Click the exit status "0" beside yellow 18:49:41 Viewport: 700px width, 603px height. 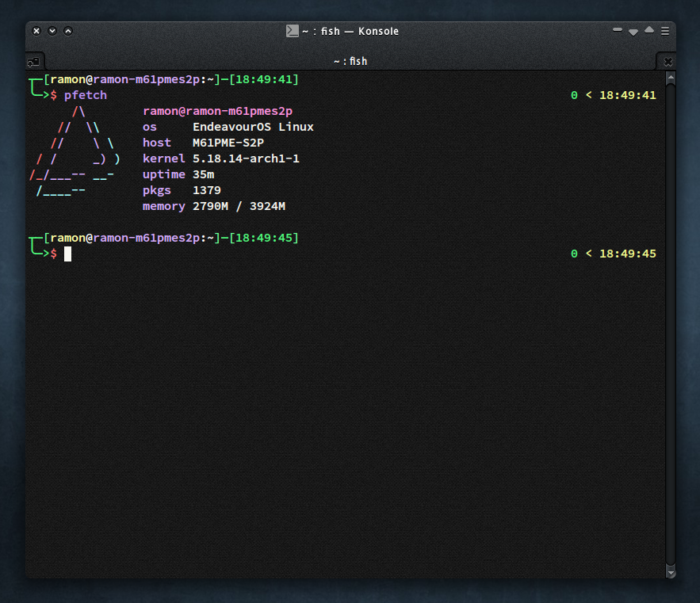point(574,95)
